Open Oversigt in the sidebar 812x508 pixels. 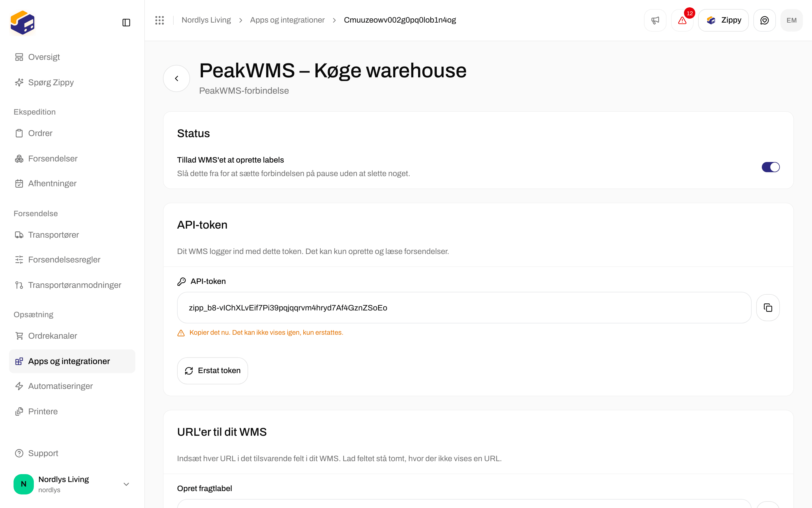tap(72, 57)
